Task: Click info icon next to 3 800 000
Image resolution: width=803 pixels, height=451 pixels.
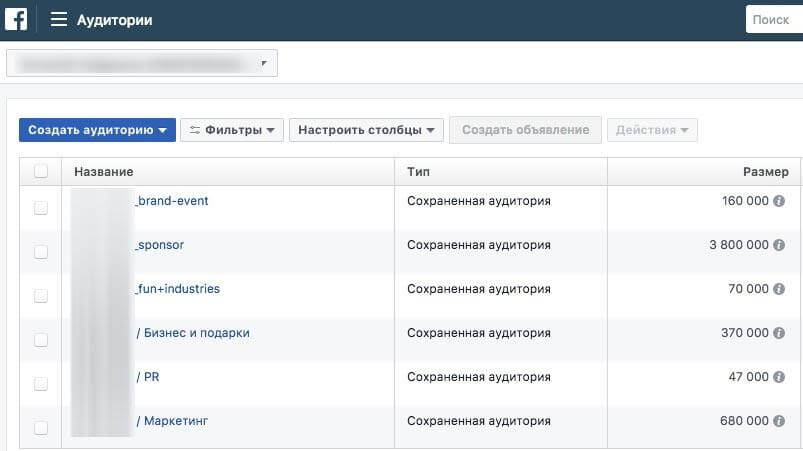Action: coord(779,245)
